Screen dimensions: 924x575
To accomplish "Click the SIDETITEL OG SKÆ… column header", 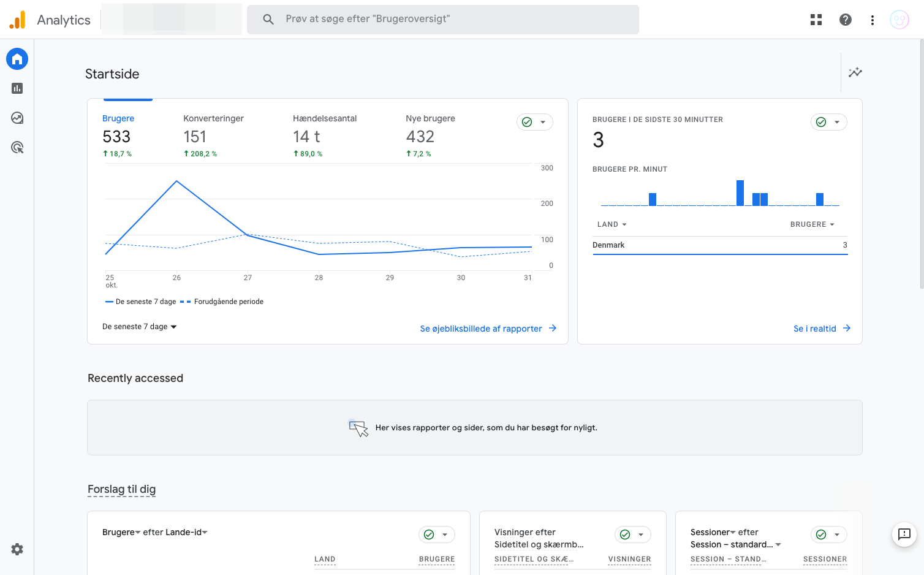I will point(534,559).
